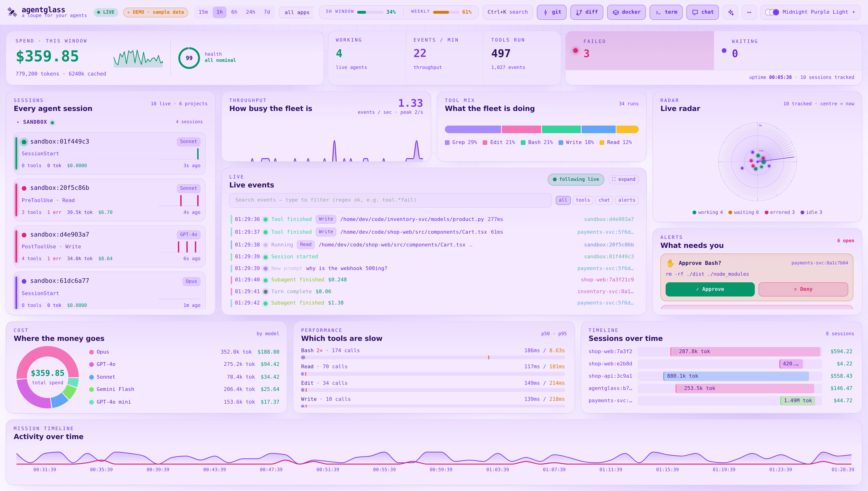
Task: Select the 7d time range
Action: tap(267, 12)
